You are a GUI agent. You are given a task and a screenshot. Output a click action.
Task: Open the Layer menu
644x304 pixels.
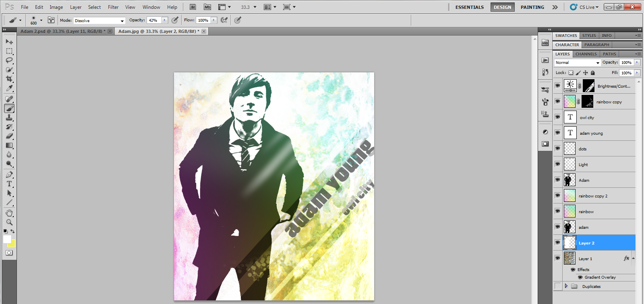pos(76,7)
